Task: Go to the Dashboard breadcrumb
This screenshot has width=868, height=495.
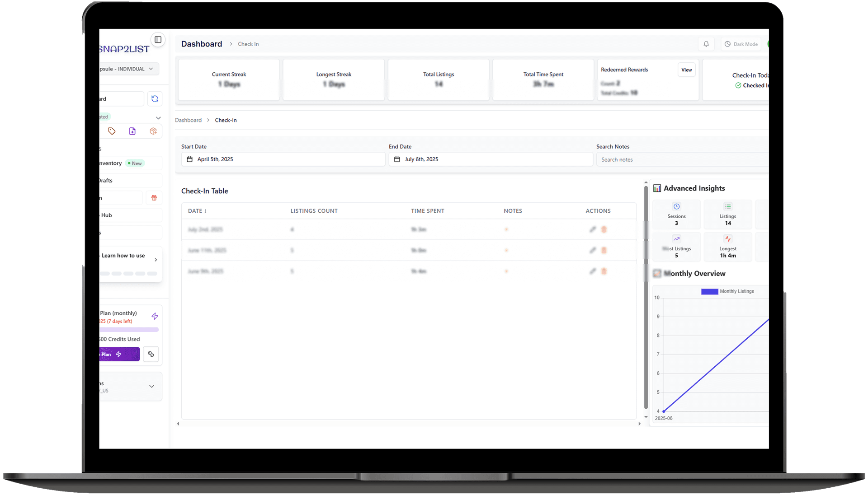Action: pyautogui.click(x=189, y=120)
